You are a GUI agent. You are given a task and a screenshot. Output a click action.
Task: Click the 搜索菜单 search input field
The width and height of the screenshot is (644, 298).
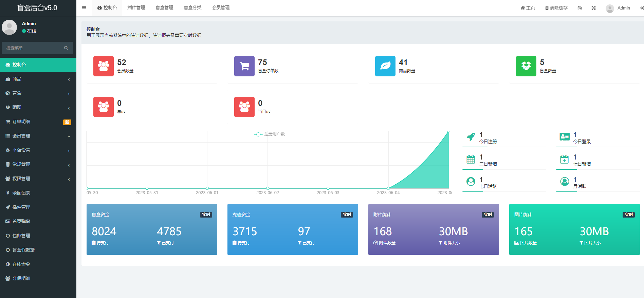coord(34,48)
